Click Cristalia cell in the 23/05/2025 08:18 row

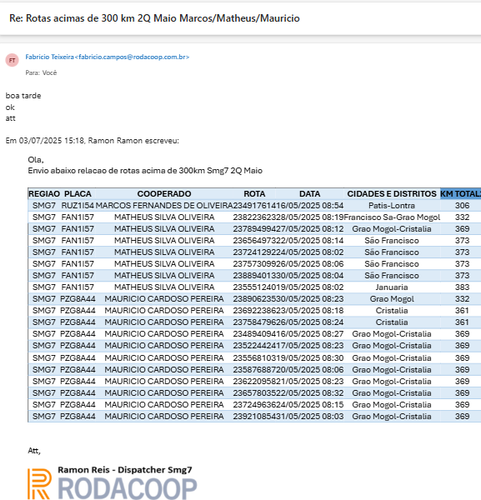coord(392,310)
